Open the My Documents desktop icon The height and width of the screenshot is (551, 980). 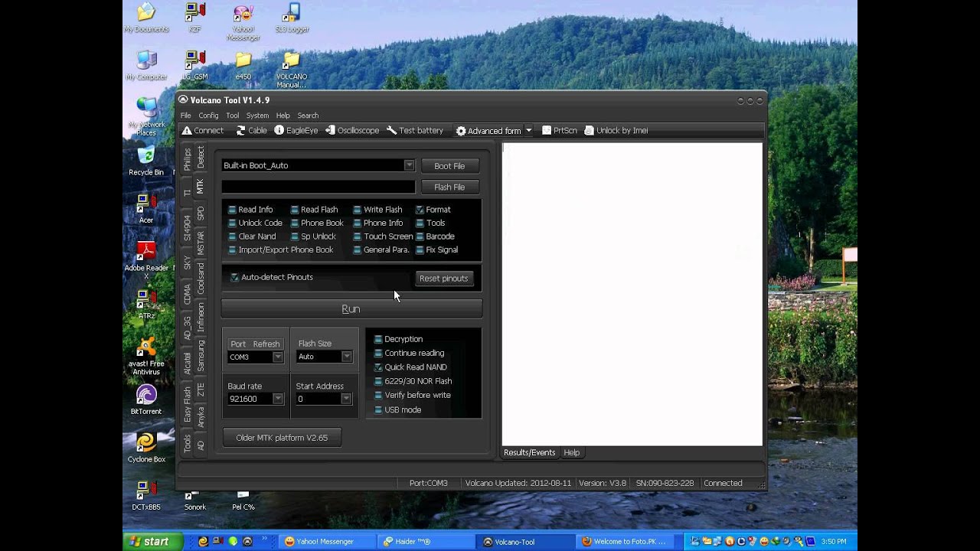click(146, 18)
